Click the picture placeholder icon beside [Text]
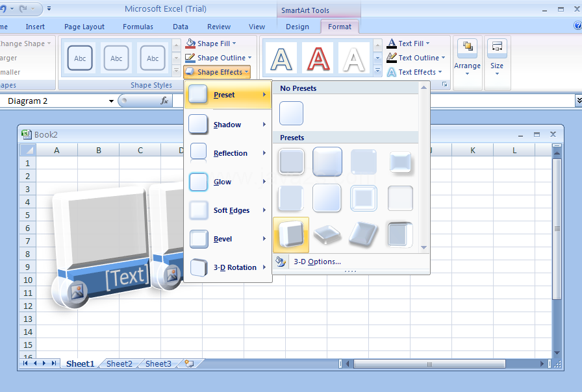Image resolution: width=582 pixels, height=392 pixels. (x=77, y=291)
